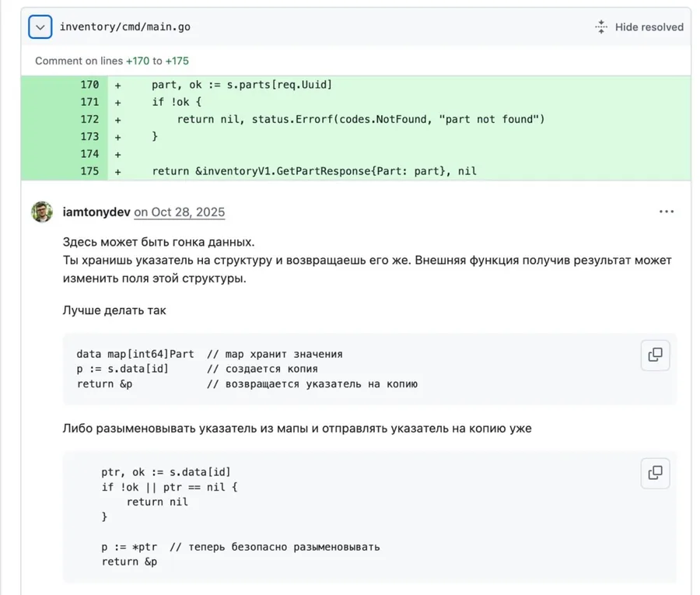Click the line number 173
Screen dimensions: 700x595
[89, 137]
